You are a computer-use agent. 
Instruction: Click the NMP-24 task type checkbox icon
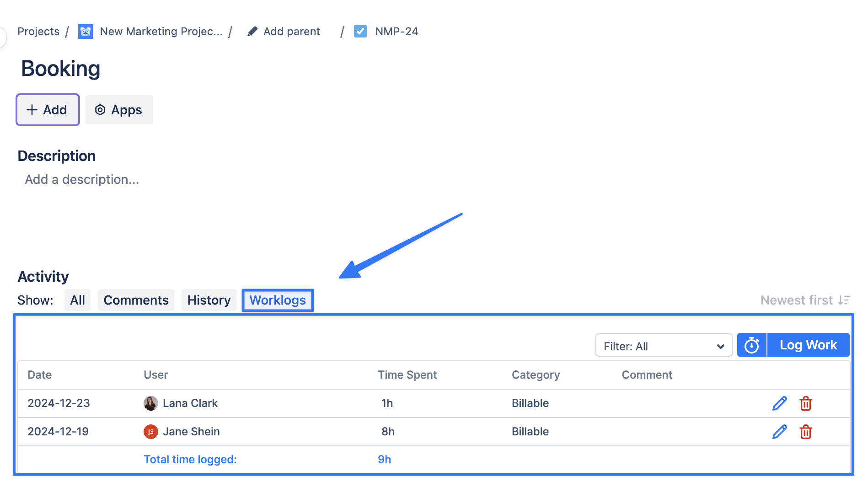(360, 32)
